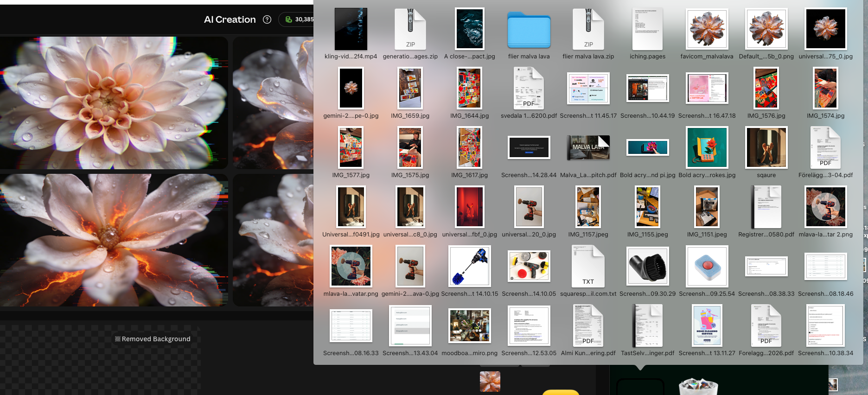Screen dimensions: 868x395
Task: Open universal...20_0.jpg drill image
Action: 529,207
